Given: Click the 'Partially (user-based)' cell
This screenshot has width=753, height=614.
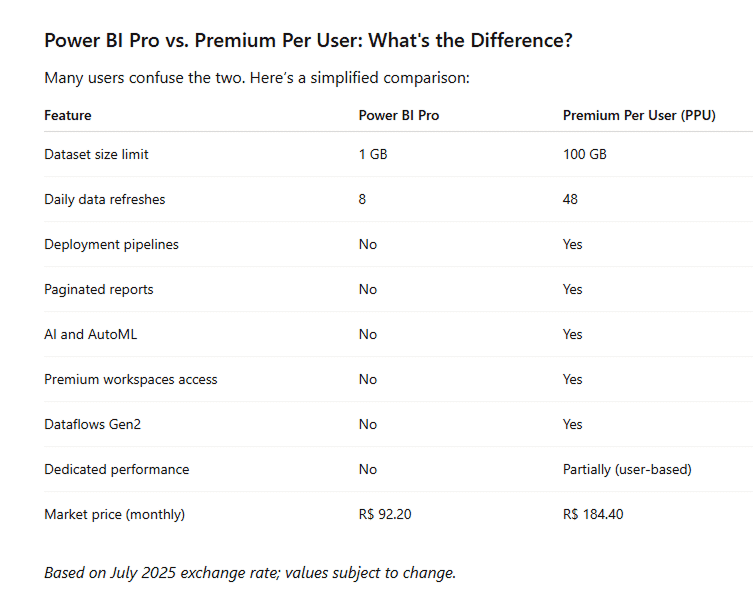Looking at the screenshot, I should point(627,469).
